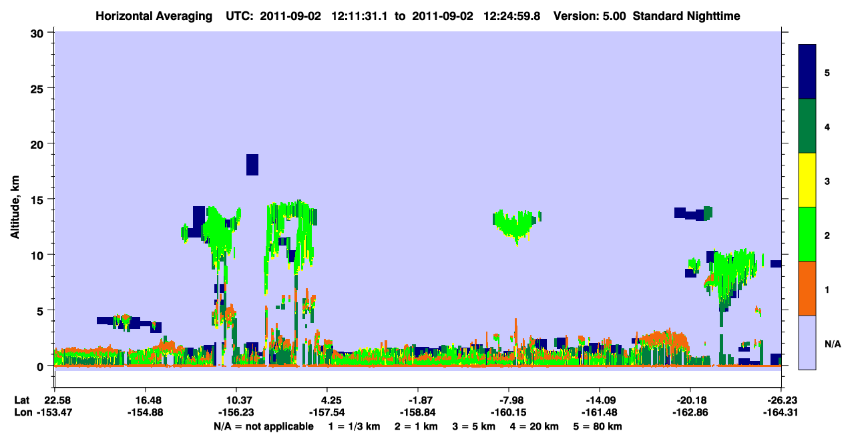Click the y-axis tick label 15
This screenshot has width=868, height=445.
pyautogui.click(x=39, y=199)
